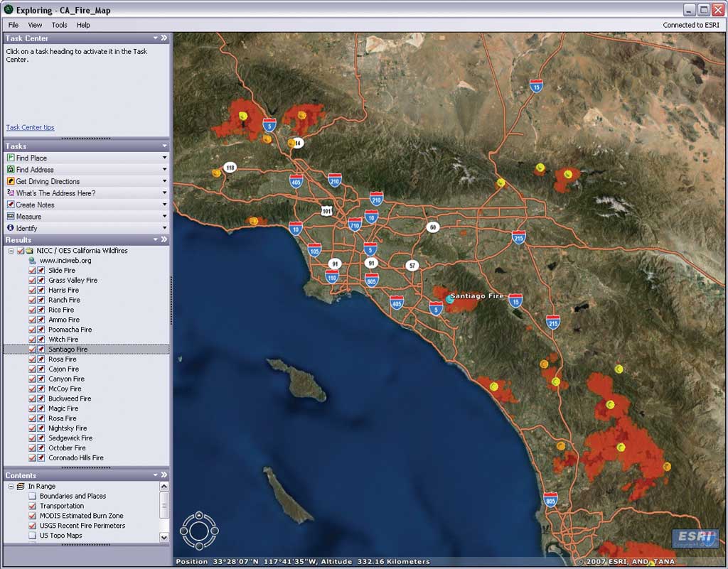Collapse the Contents panel using its double chevron
Screen dimensions: 728x569
(x=164, y=475)
